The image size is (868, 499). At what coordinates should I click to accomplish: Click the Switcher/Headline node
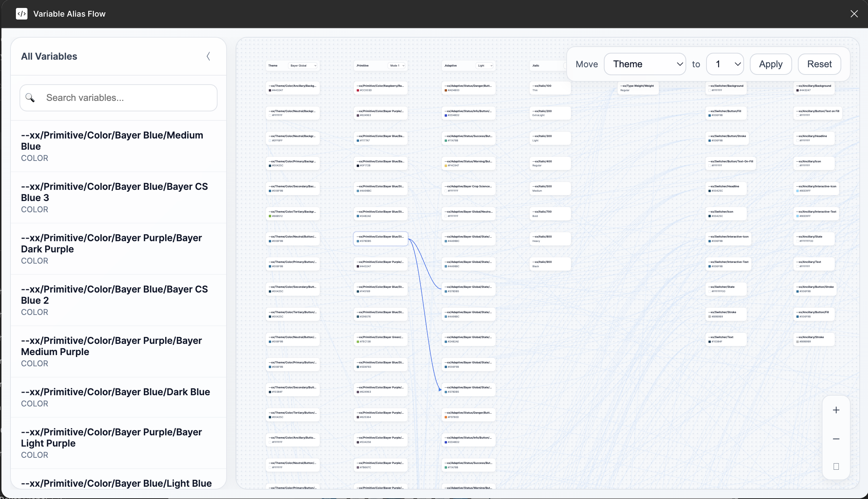coord(726,188)
